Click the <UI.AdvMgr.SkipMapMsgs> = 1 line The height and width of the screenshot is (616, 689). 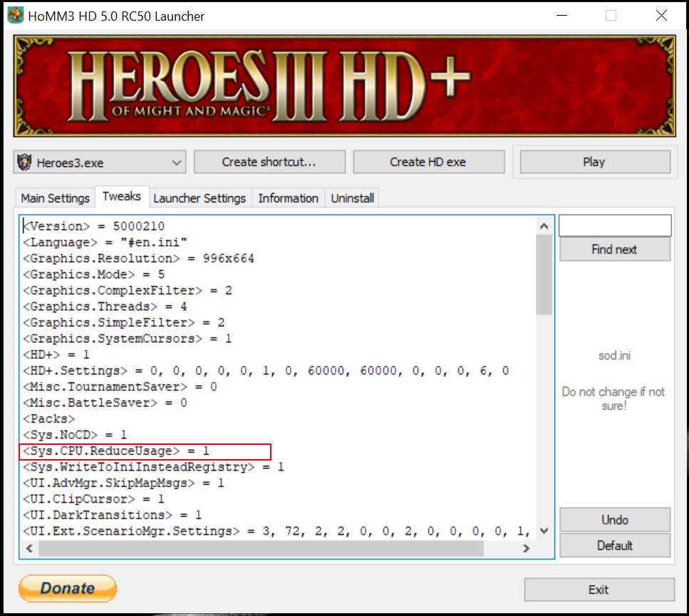point(124,483)
